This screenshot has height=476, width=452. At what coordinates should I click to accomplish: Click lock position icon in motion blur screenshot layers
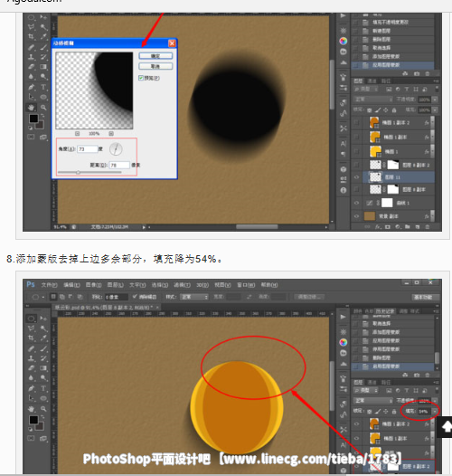coord(386,109)
